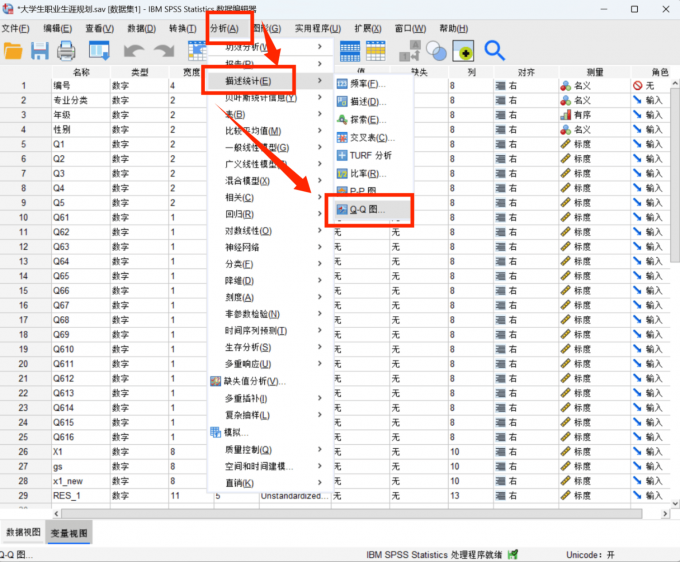Click the Open data document folder icon

click(13, 50)
